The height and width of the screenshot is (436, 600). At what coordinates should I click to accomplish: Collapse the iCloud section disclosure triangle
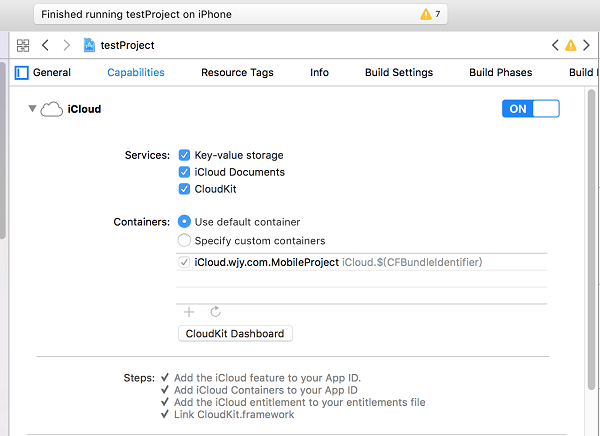pos(32,110)
